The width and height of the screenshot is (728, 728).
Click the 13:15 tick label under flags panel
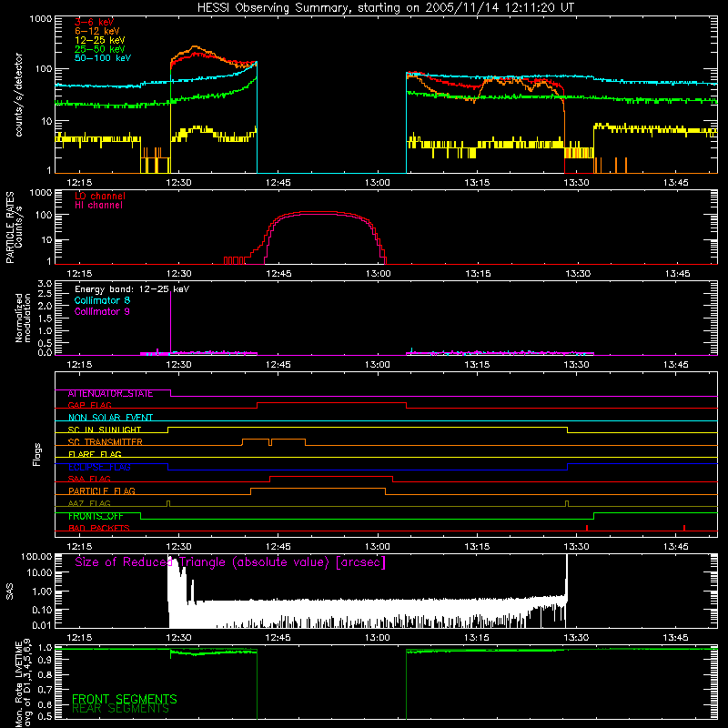(x=477, y=547)
